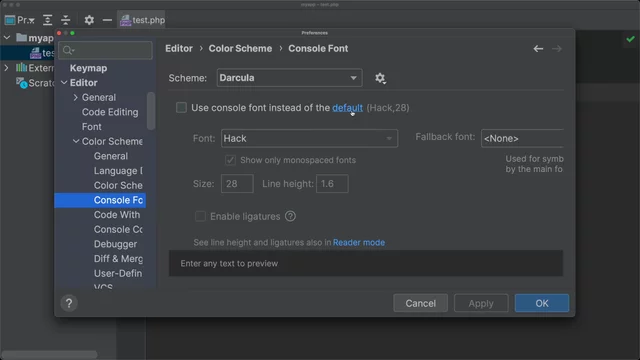Click the Size field showing 28

(237, 184)
